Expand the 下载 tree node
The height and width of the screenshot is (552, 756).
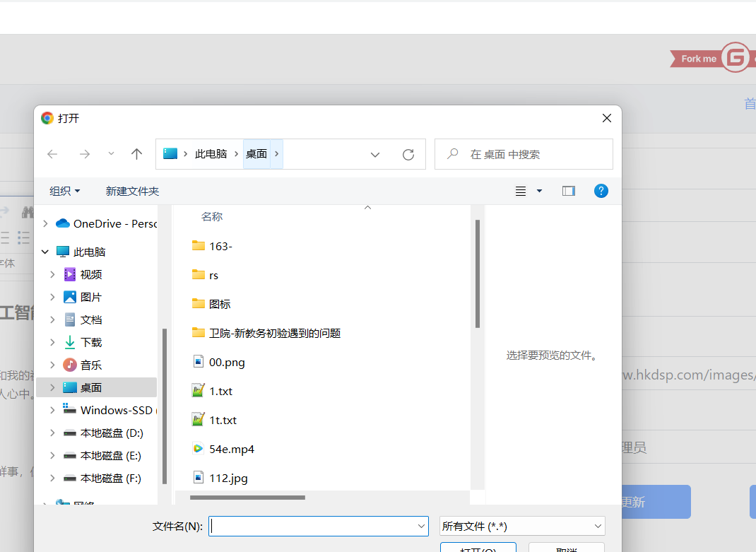[52, 342]
